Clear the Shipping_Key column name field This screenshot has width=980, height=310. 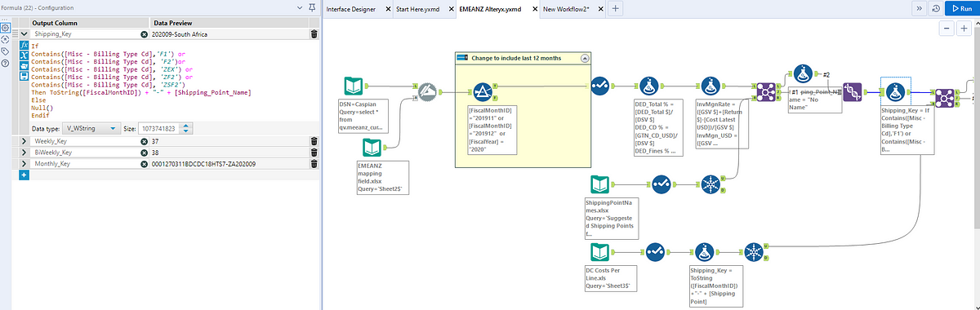144,34
